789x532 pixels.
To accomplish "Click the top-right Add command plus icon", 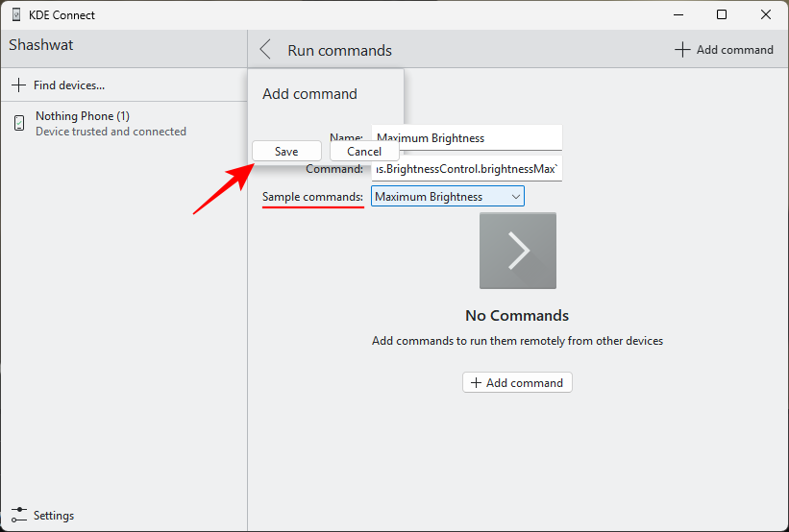I will (682, 50).
